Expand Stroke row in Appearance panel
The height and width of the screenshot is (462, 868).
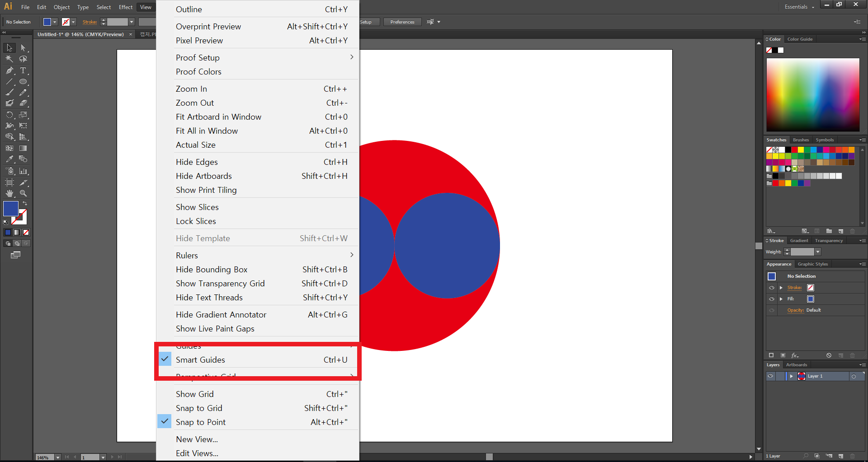[781, 288]
